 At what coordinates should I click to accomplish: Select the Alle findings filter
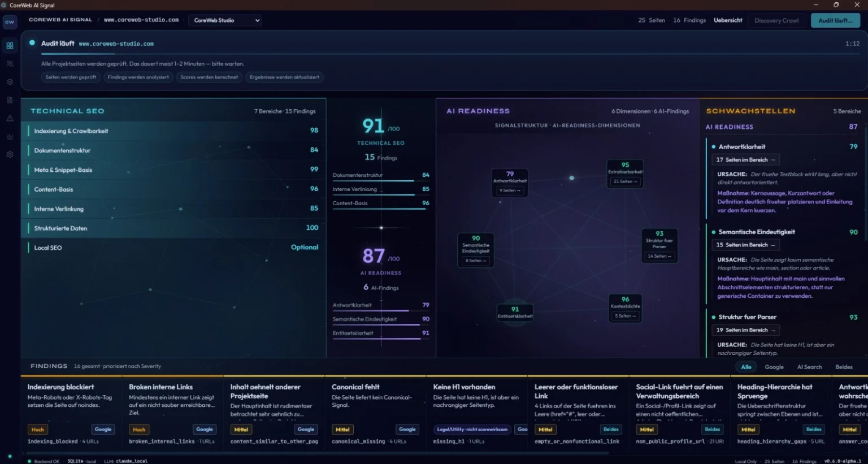[746, 367]
